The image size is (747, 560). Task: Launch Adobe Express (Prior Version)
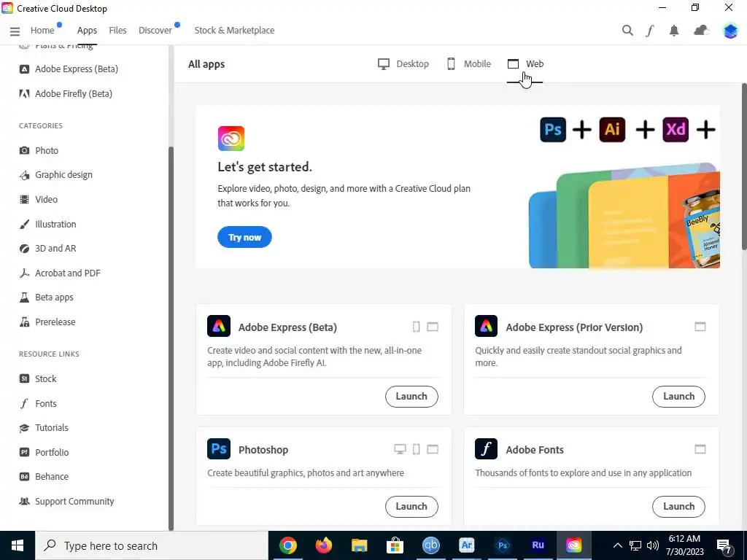click(x=678, y=396)
